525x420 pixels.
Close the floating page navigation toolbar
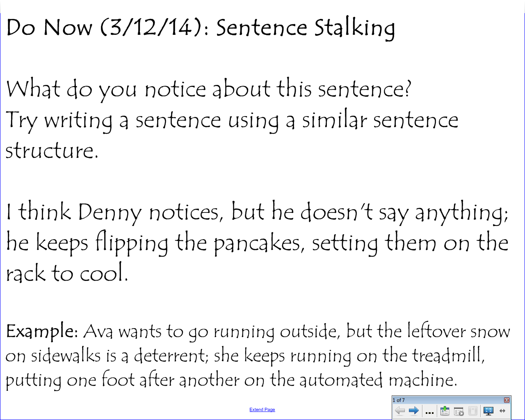[x=507, y=400]
